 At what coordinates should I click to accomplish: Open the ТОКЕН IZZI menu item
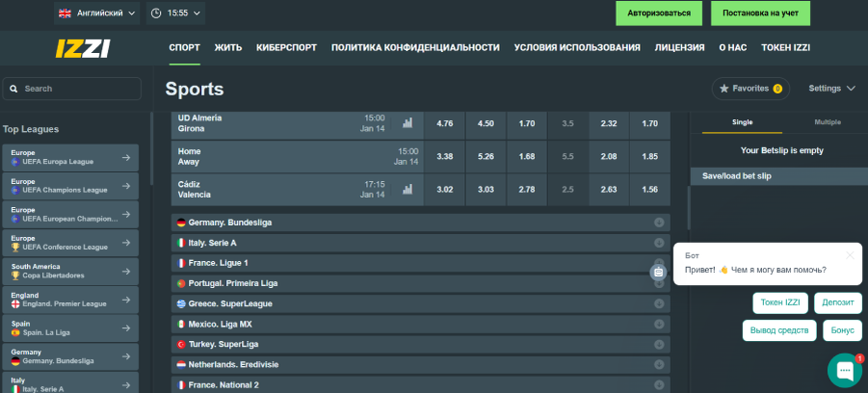click(785, 47)
